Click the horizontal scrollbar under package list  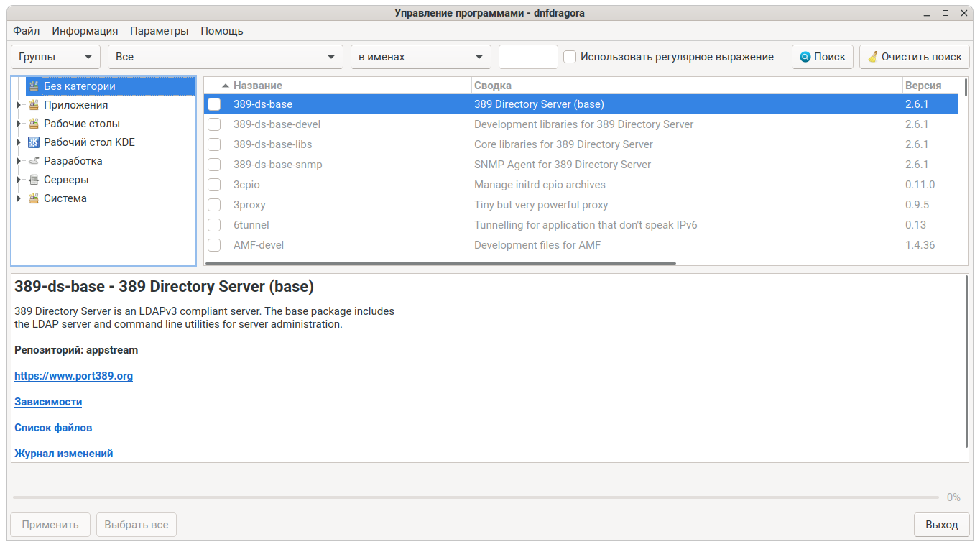tap(440, 263)
